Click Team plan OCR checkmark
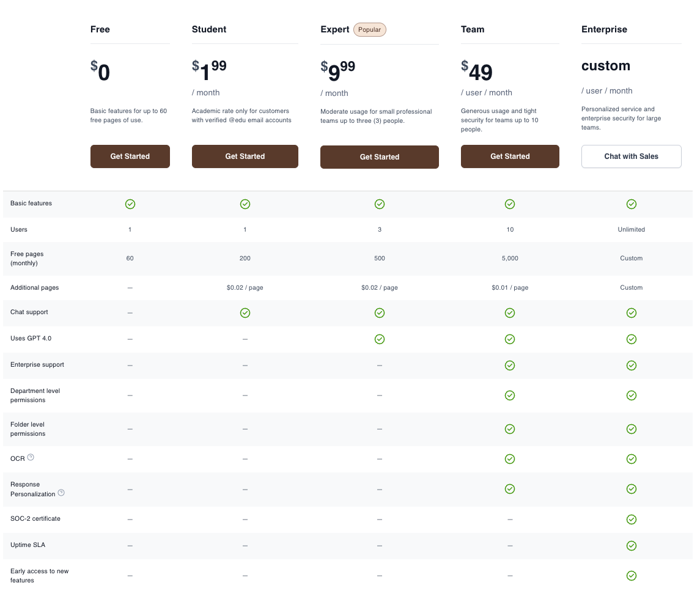 pos(510,459)
